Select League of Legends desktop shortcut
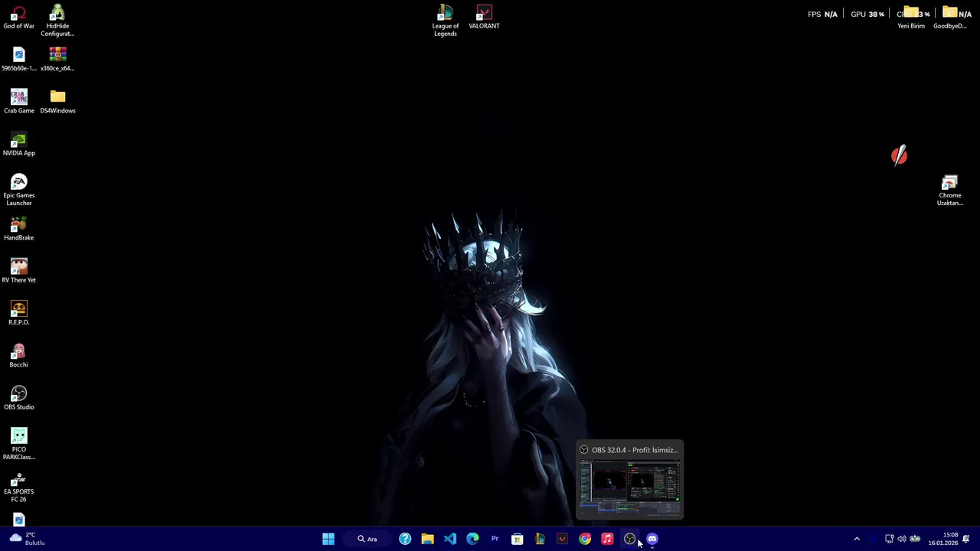Screen dimensions: 980x551 pos(445,21)
